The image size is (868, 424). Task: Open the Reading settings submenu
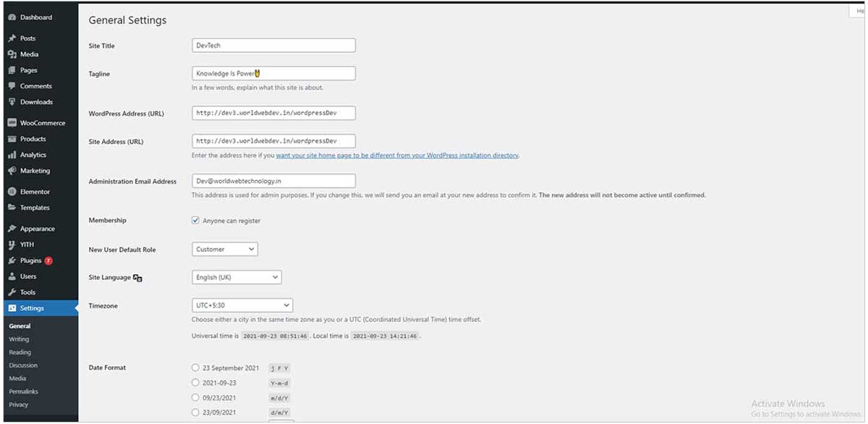coord(20,352)
